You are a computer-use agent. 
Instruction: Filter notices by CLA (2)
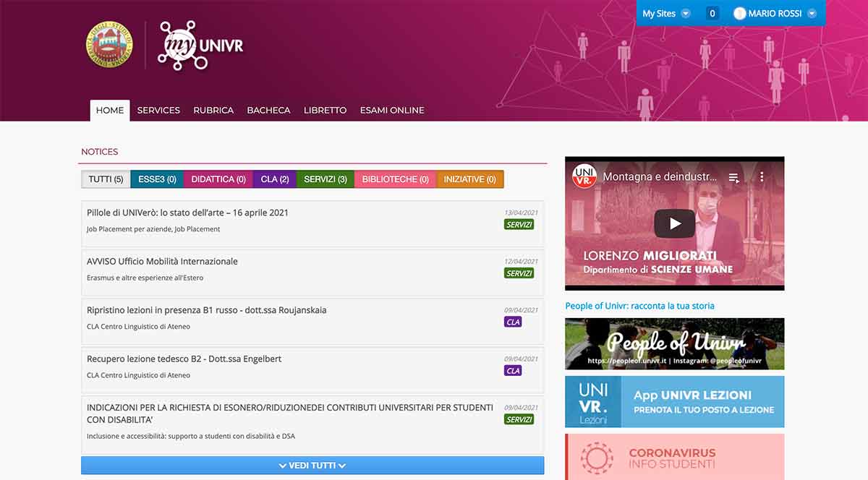[x=275, y=179]
